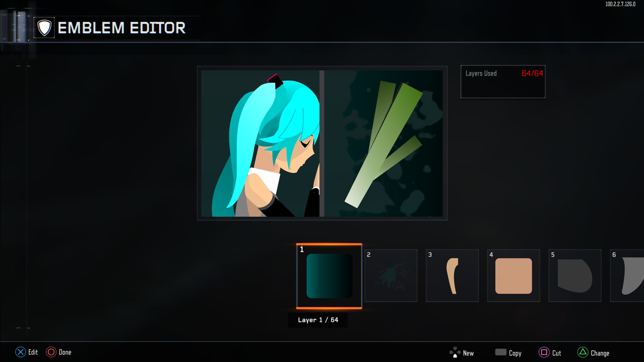Click the Emblem Editor title text

pyautogui.click(x=122, y=28)
